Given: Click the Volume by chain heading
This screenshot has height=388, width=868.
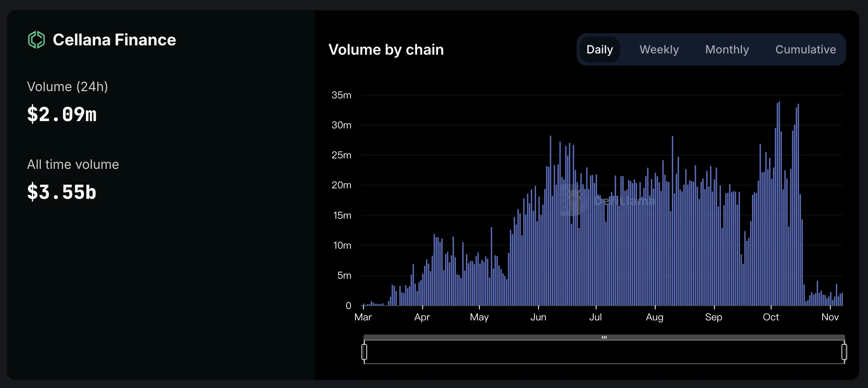Looking at the screenshot, I should 386,49.
